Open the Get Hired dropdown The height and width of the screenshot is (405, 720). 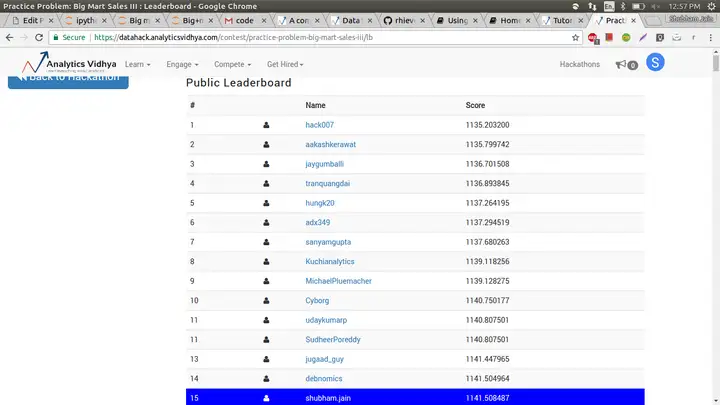pyautogui.click(x=285, y=64)
